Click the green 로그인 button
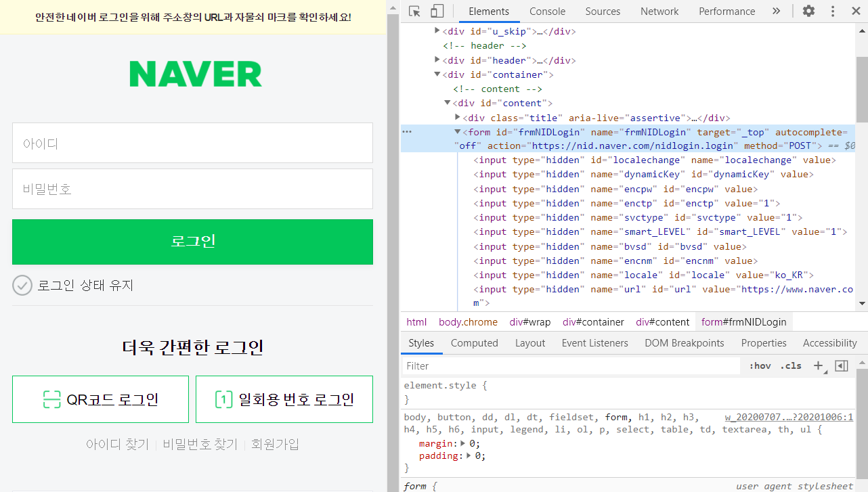The image size is (868, 492). click(x=192, y=242)
